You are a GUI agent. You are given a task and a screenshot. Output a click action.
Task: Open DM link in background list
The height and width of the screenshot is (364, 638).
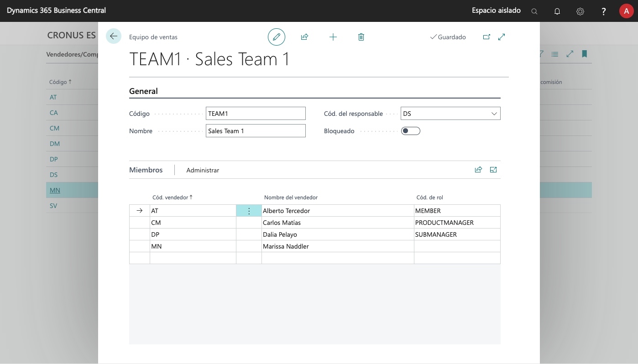pos(55,144)
